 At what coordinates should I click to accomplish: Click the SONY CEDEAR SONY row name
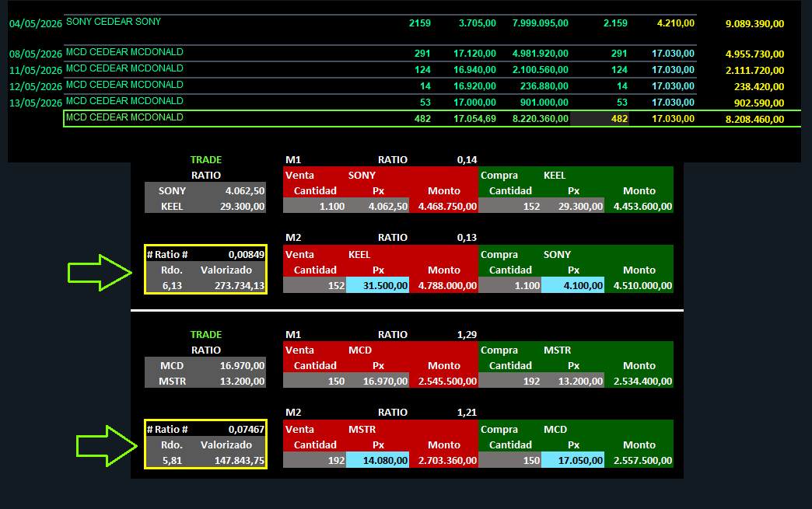[114, 22]
